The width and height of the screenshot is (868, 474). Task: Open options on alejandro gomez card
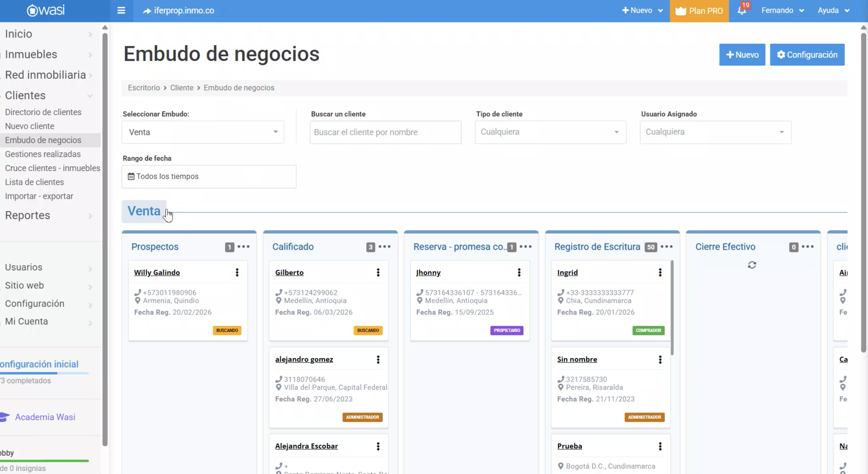point(378,359)
